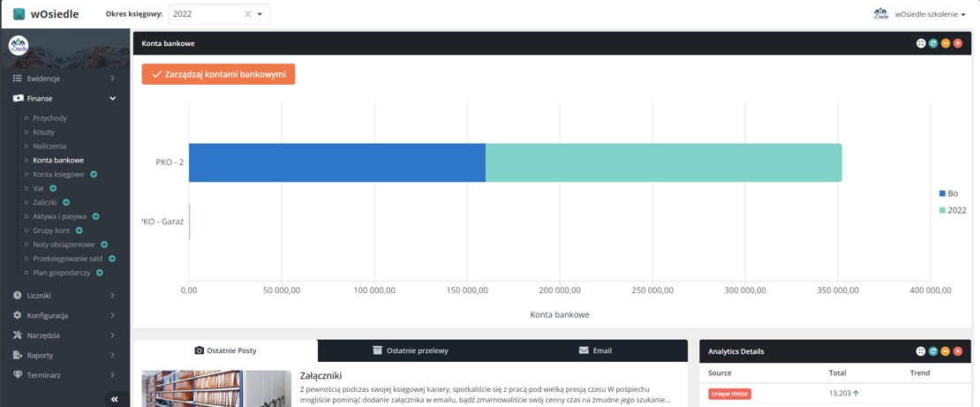This screenshot has width=980, height=407.
Task: Switch to the Ostatnie przelewy tab
Action: [411, 350]
